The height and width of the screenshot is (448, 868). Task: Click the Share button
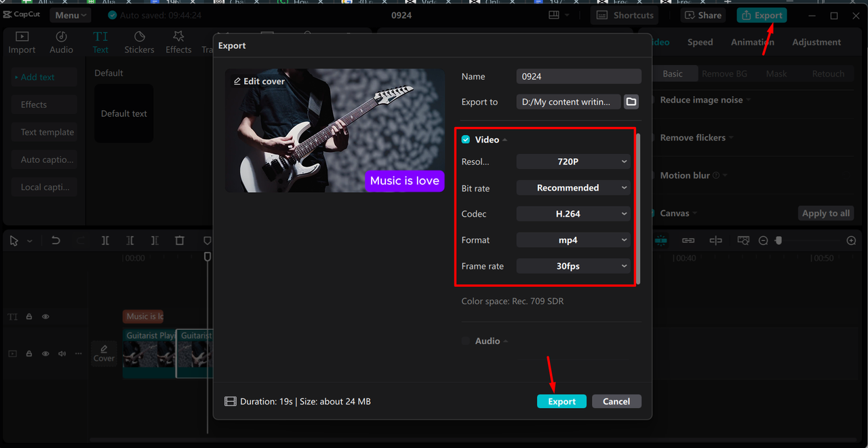pyautogui.click(x=703, y=15)
